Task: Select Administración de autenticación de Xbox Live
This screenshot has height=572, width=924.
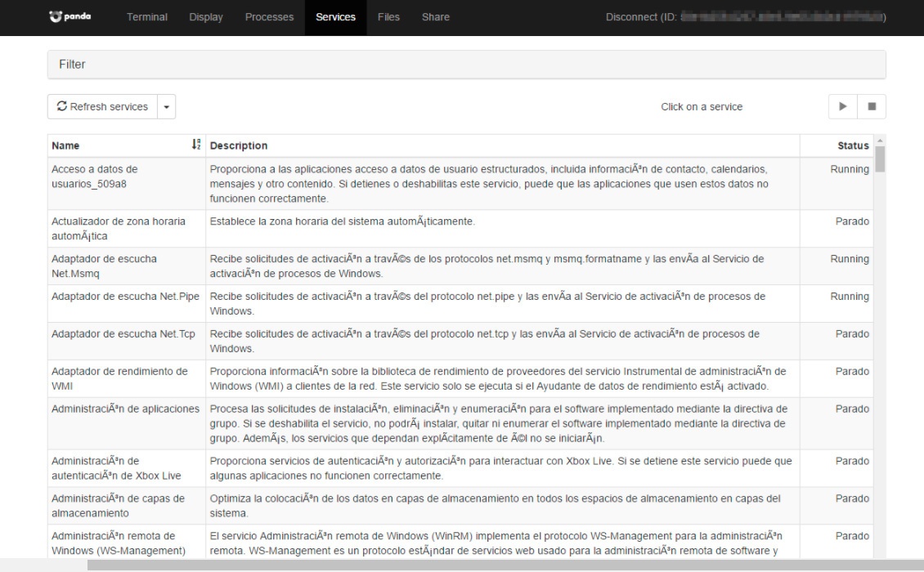Action: click(116, 468)
